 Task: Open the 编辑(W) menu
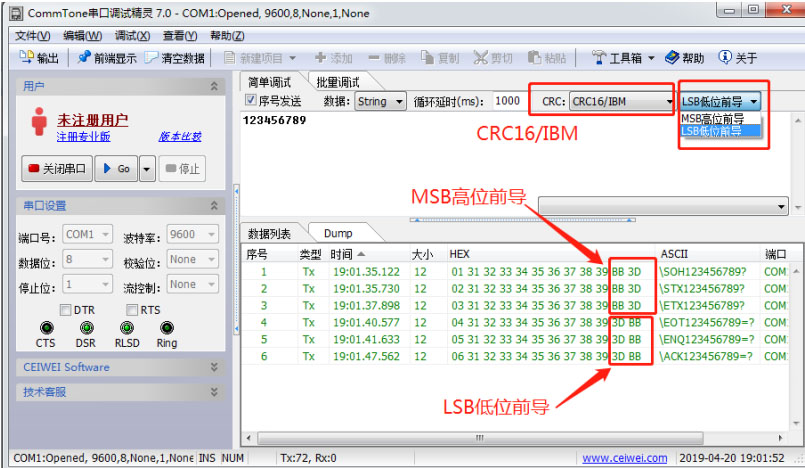pos(82,36)
